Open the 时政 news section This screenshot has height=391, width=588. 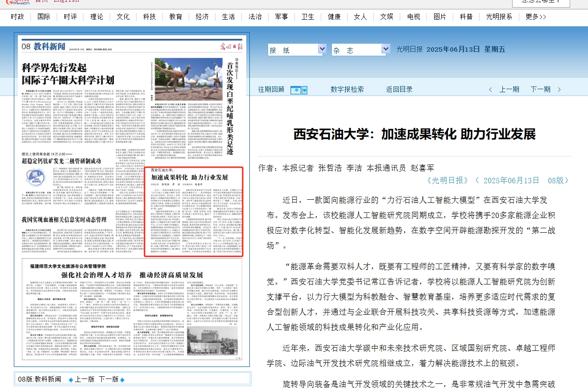17,16
